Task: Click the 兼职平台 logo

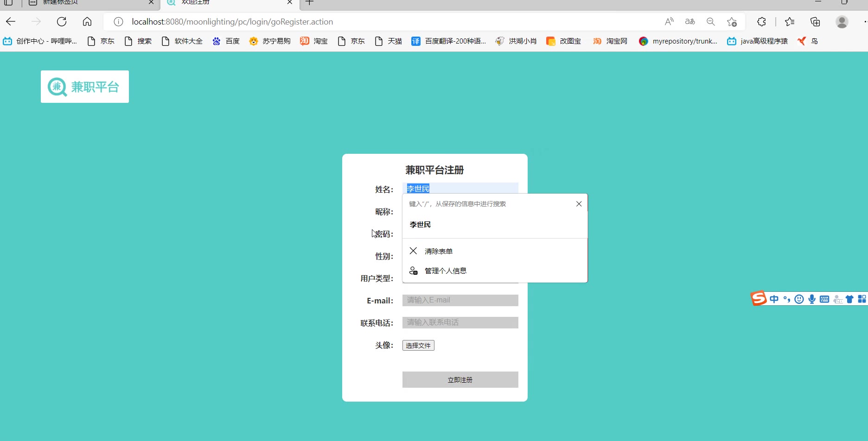Action: pos(85,87)
